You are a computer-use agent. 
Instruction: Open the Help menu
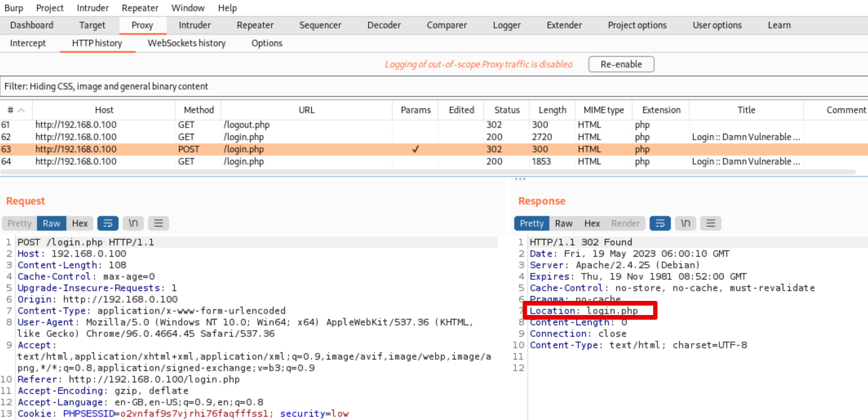[227, 8]
